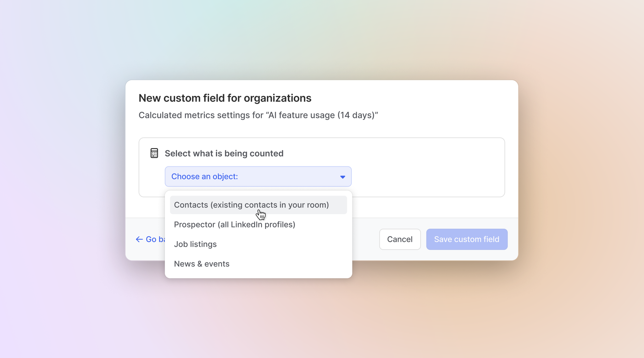Viewport: 644px width, 358px height.
Task: Click the word 'Contacts' in the first option
Action: (x=191, y=205)
